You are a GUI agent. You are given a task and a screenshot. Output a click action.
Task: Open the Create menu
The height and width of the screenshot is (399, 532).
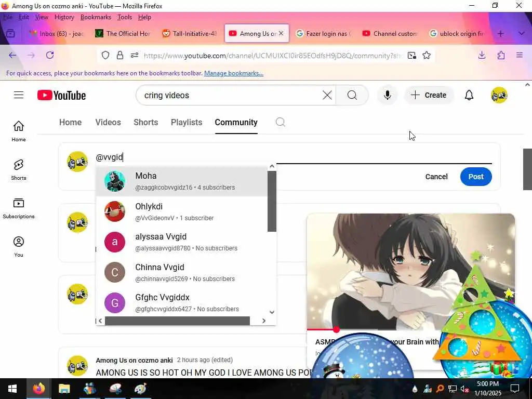click(x=429, y=96)
